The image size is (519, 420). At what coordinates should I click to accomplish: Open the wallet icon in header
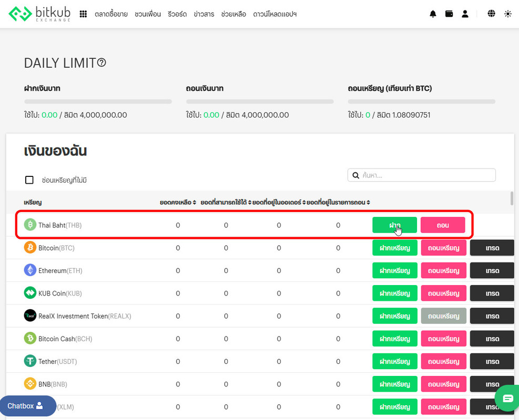449,14
